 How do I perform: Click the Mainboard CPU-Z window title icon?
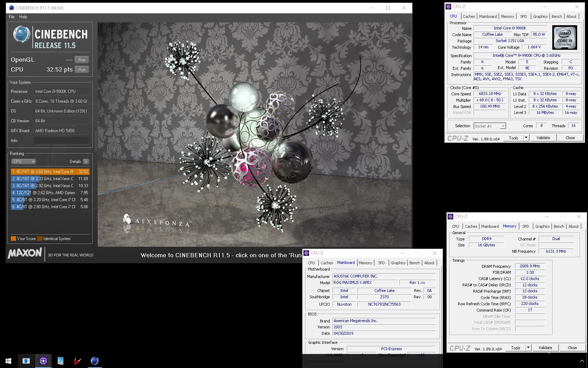(x=306, y=253)
